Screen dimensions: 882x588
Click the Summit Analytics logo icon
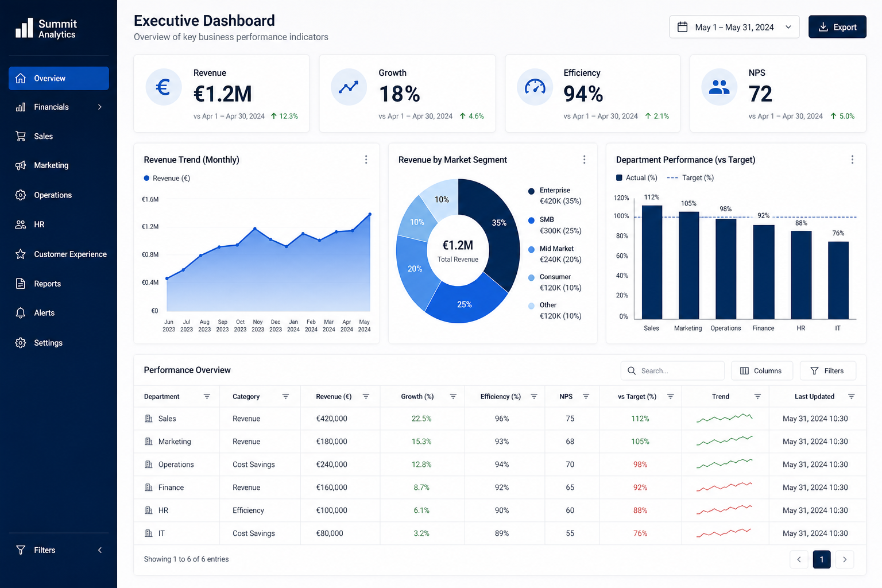24,28
